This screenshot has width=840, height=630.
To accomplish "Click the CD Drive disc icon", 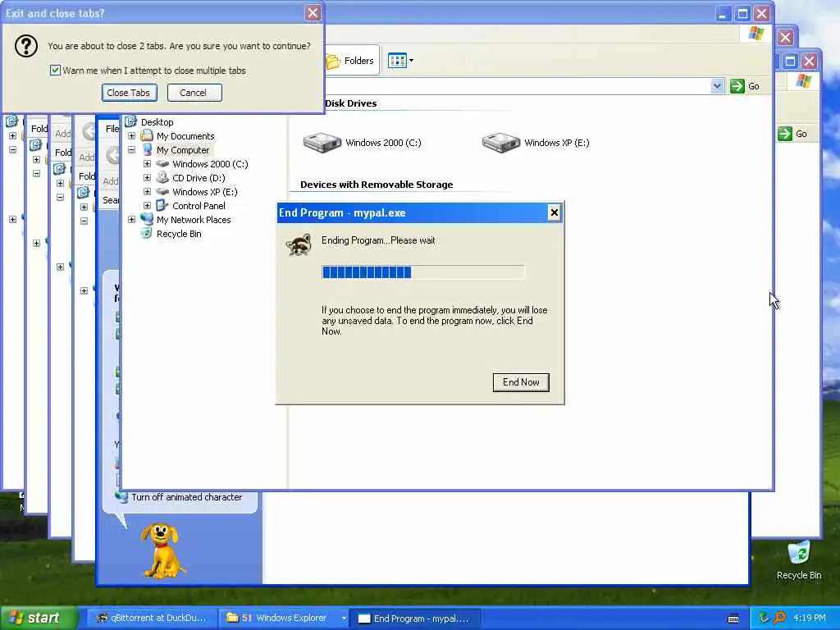I will [x=162, y=178].
